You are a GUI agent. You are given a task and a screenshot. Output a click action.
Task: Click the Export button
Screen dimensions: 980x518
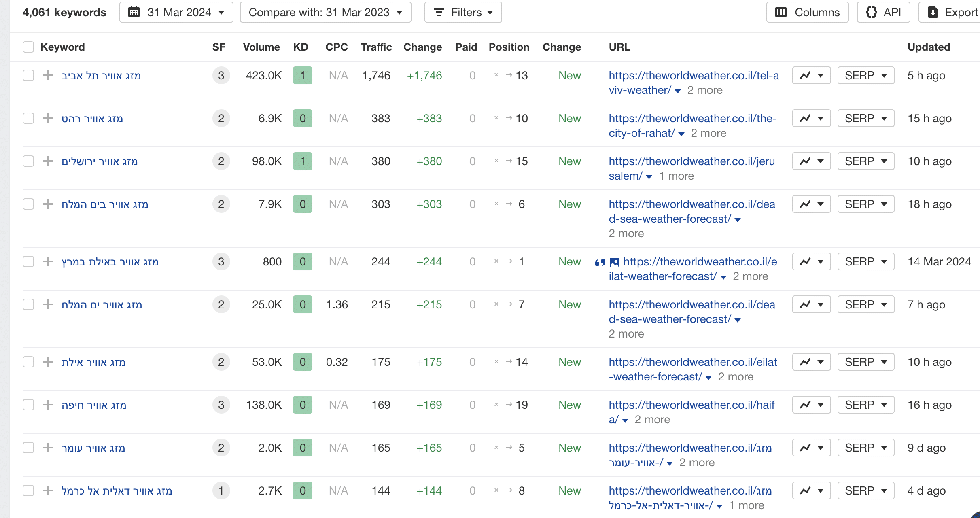(x=950, y=12)
